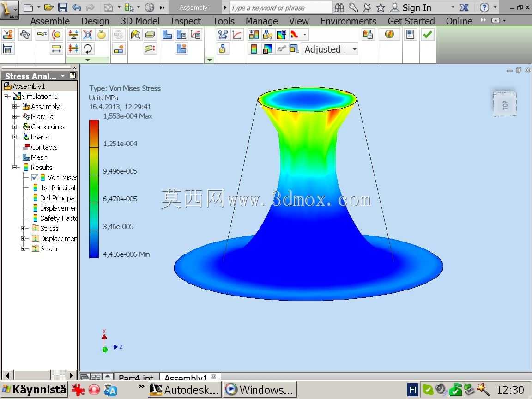Save the file with floppy icon
The height and width of the screenshot is (399, 532).
tap(62, 7)
